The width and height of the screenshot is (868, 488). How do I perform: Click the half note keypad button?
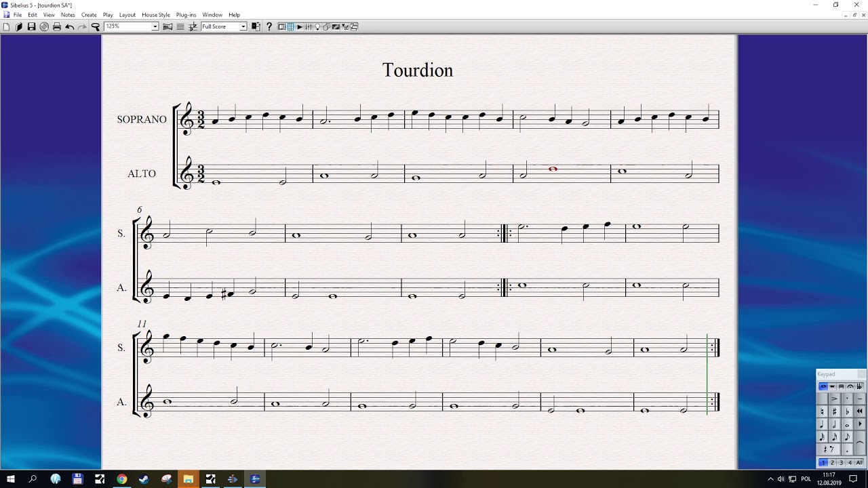click(x=835, y=424)
